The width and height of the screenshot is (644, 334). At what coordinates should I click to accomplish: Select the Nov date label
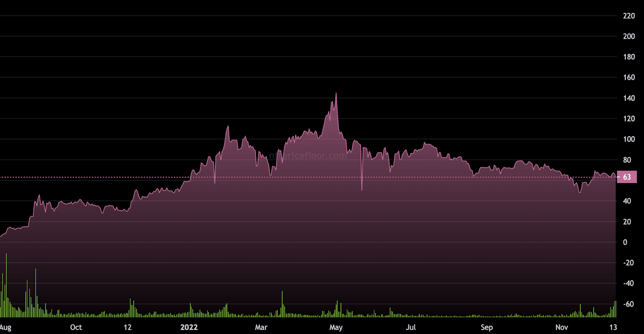[x=562, y=327]
